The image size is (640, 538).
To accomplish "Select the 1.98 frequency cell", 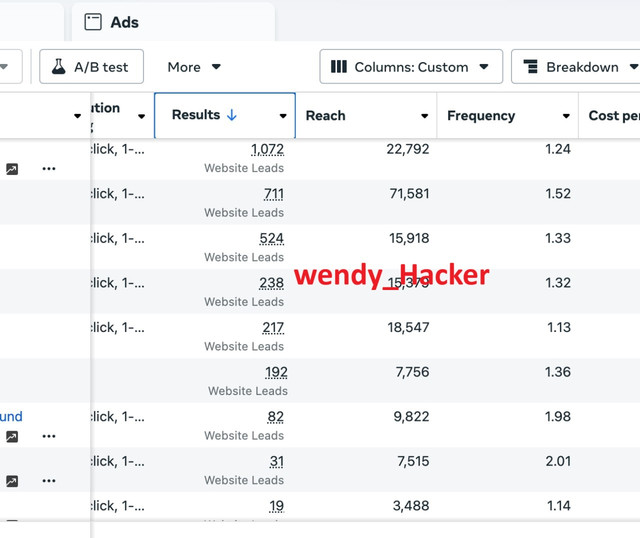I will [558, 416].
